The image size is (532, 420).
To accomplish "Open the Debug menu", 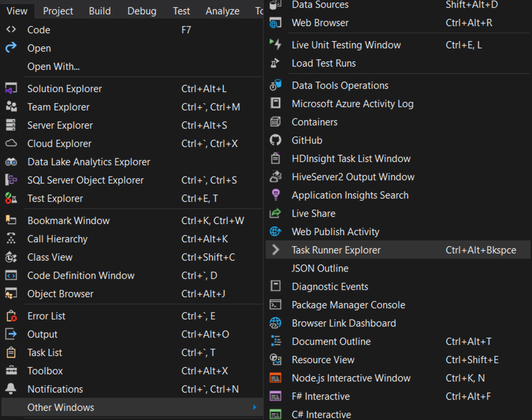I will pyautogui.click(x=142, y=11).
